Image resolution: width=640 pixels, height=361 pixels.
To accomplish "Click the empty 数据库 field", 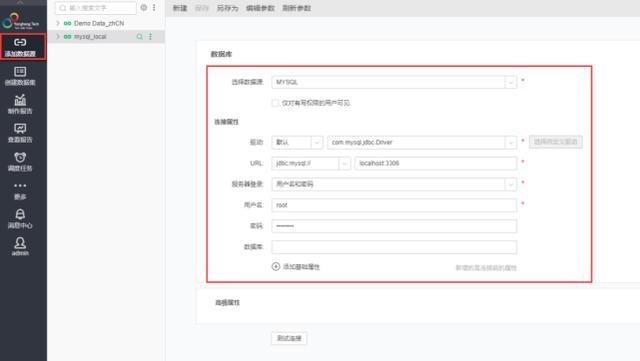I will click(394, 247).
